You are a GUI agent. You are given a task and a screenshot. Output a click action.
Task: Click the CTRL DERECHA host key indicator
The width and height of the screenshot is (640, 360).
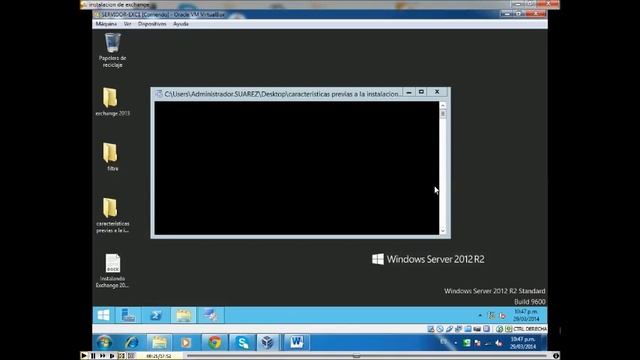coord(530,329)
